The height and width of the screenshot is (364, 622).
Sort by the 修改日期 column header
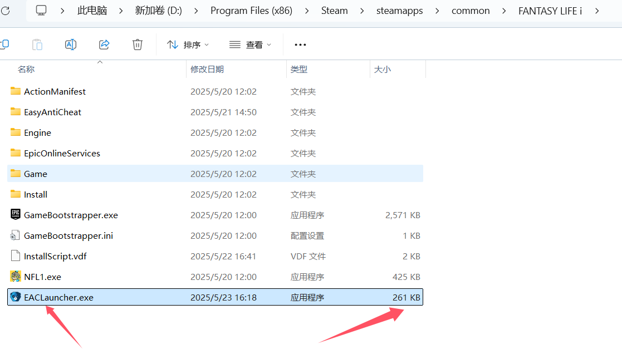coord(207,70)
